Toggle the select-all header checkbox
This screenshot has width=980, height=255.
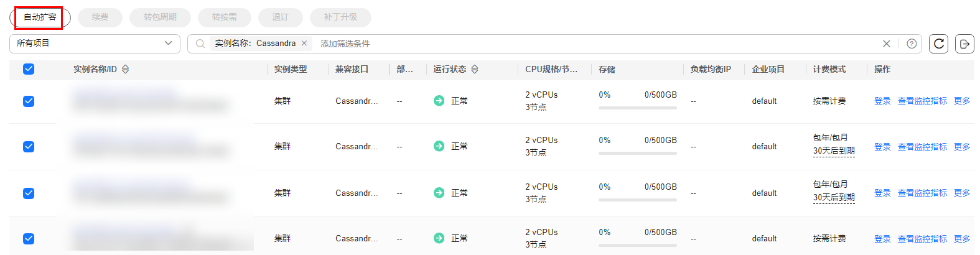click(29, 69)
